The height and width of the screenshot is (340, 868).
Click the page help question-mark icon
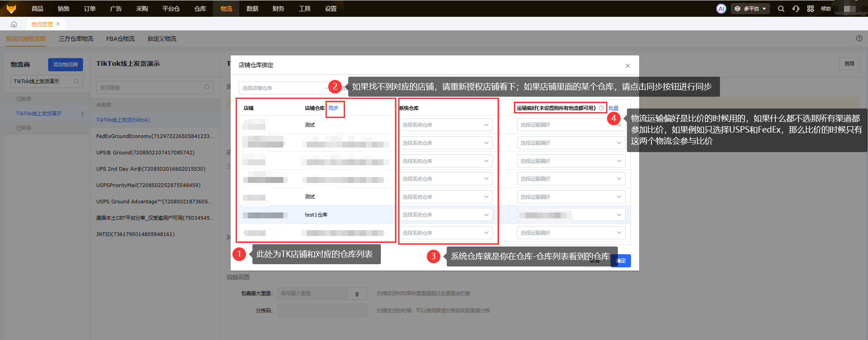(x=859, y=39)
